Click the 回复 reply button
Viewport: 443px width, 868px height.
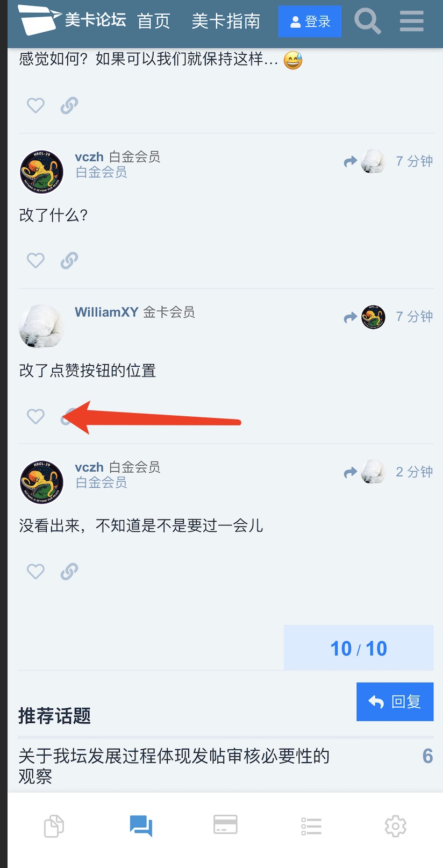[395, 702]
